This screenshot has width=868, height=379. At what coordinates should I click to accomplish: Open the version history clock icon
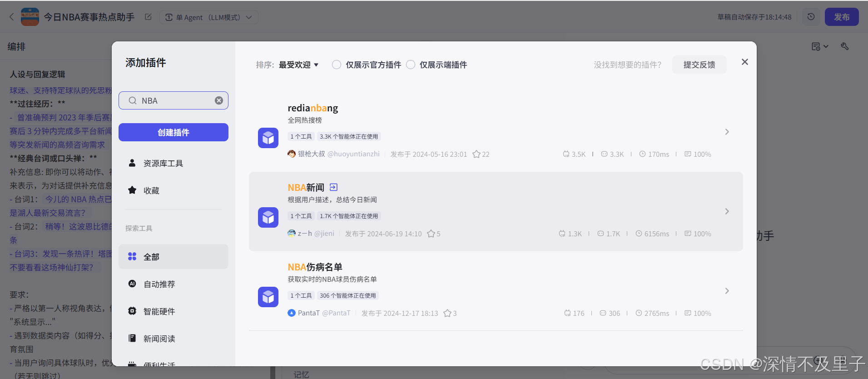point(811,17)
